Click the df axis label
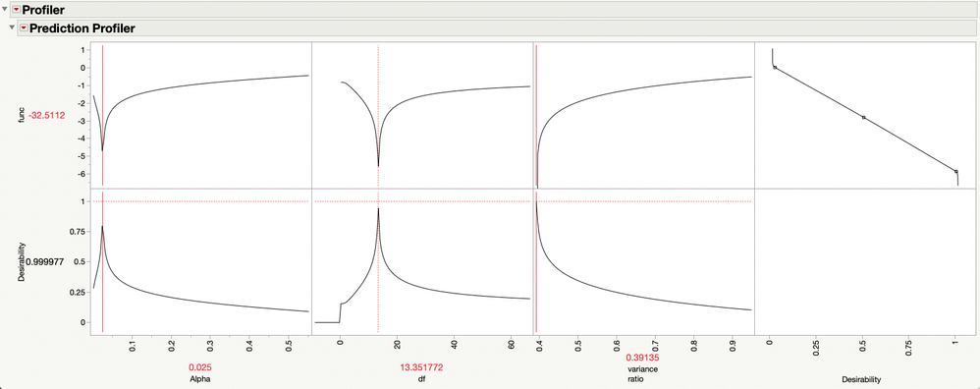 pyautogui.click(x=421, y=379)
